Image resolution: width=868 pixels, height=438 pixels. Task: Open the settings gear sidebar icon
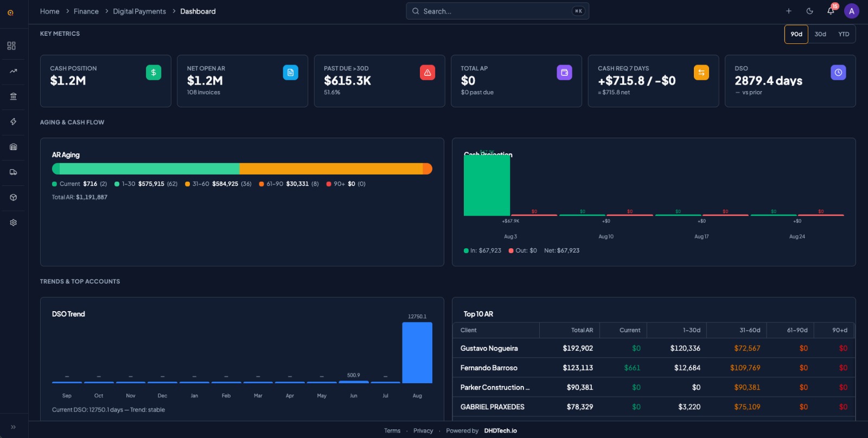(x=13, y=223)
